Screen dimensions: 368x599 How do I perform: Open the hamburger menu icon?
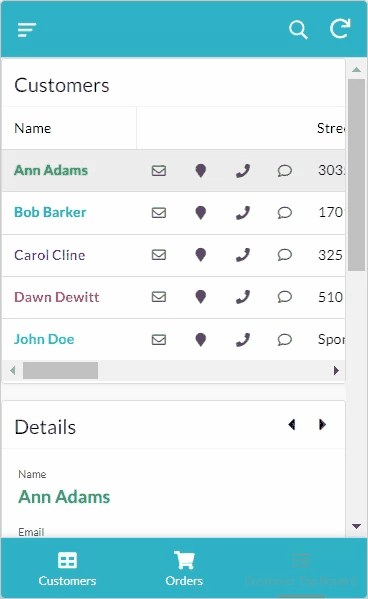(x=27, y=30)
